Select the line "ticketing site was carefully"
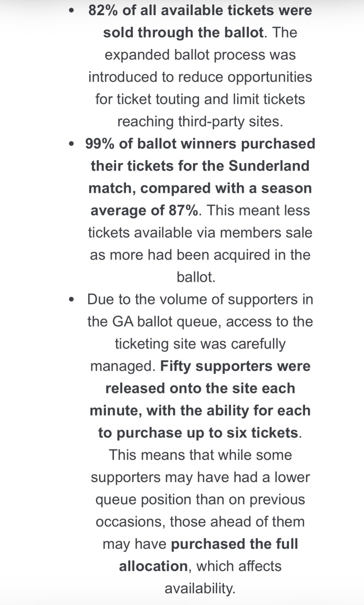 (x=200, y=344)
